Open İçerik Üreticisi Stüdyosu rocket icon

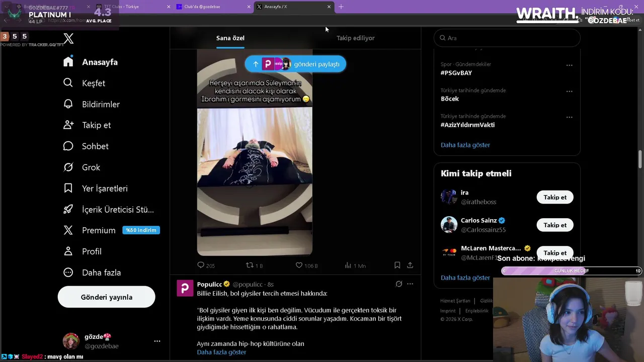click(x=68, y=209)
